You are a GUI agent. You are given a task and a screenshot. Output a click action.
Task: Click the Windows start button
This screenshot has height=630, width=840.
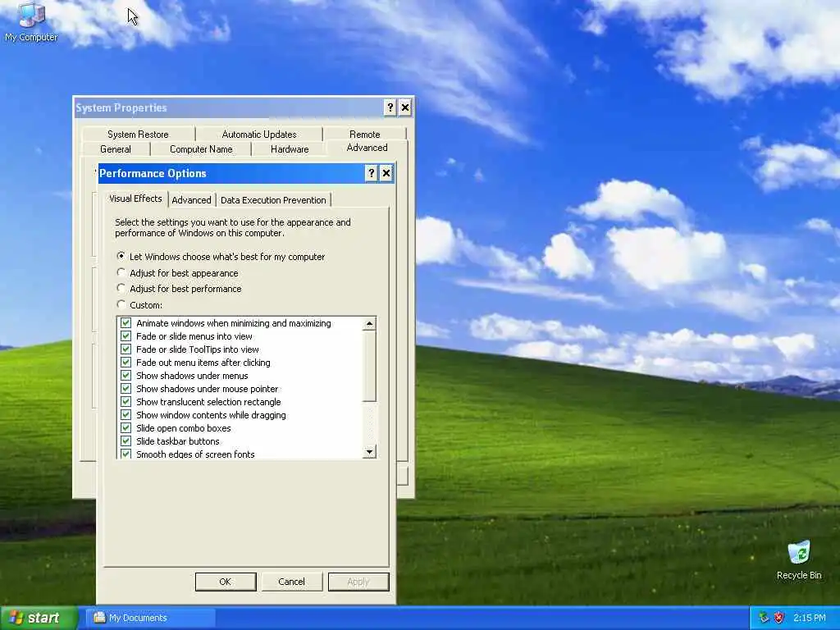tap(39, 618)
